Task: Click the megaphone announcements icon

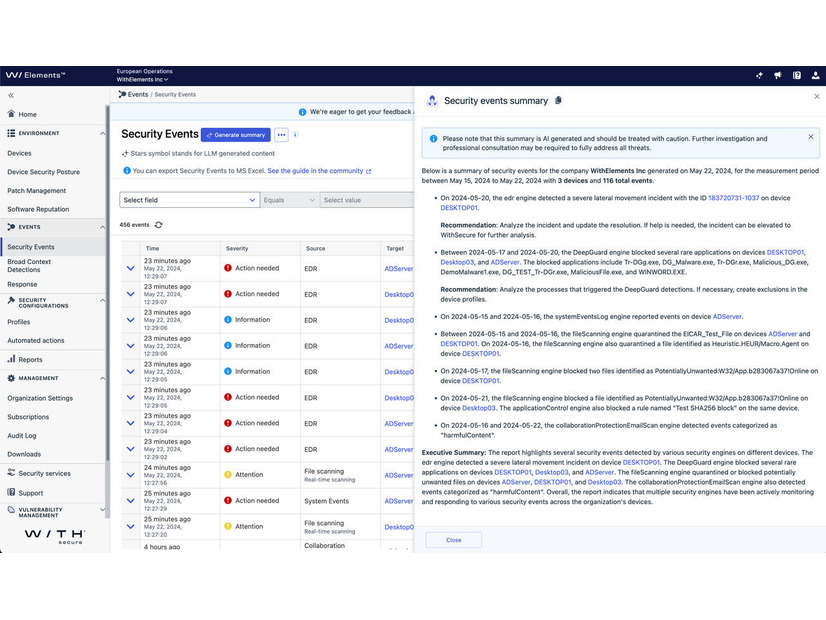Action: click(777, 75)
